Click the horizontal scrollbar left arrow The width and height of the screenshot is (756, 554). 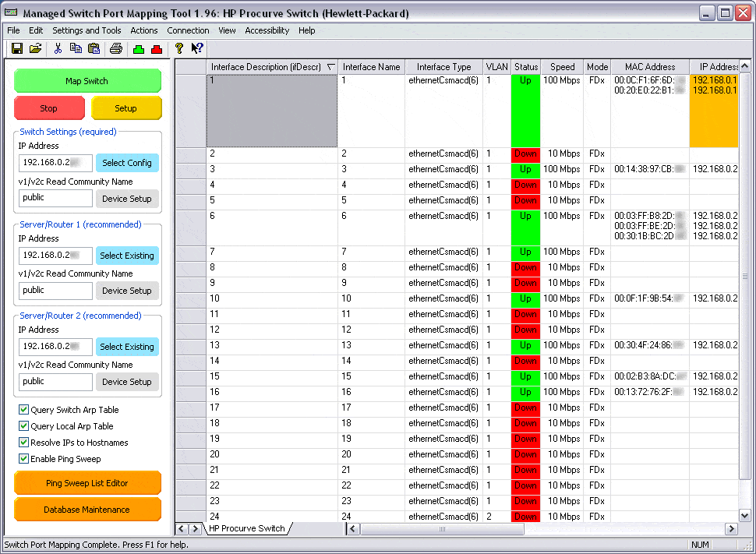point(352,529)
